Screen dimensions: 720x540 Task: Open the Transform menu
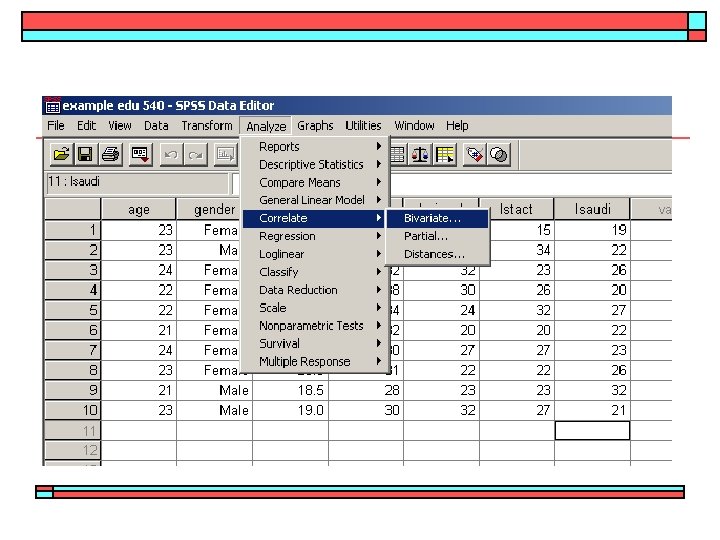pyautogui.click(x=207, y=125)
